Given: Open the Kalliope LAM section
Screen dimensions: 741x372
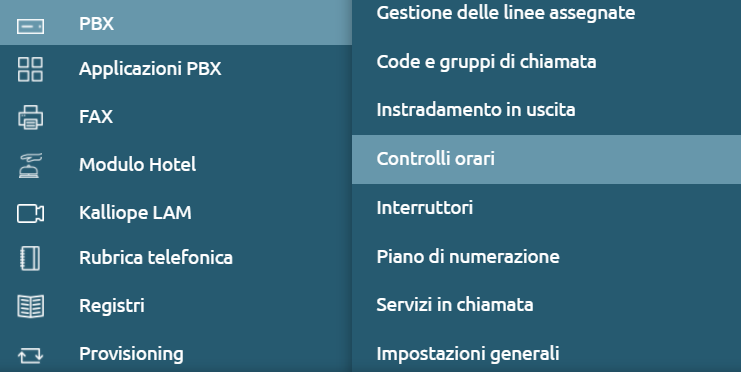Looking at the screenshot, I should click(x=176, y=213).
